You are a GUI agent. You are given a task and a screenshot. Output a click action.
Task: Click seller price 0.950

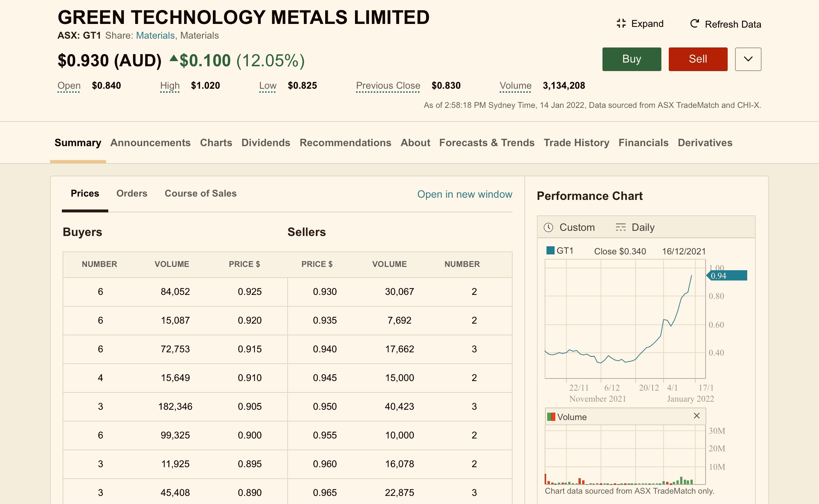325,407
